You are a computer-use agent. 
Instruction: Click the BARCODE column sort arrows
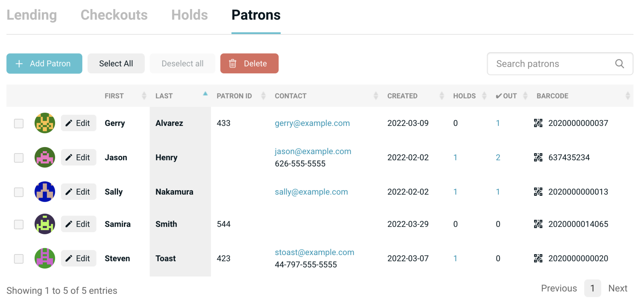[628, 95]
